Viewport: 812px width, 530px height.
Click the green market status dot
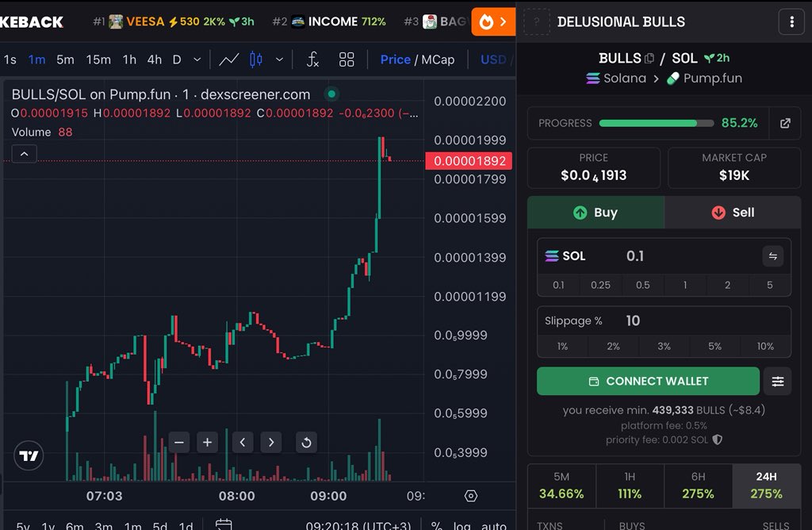331,94
